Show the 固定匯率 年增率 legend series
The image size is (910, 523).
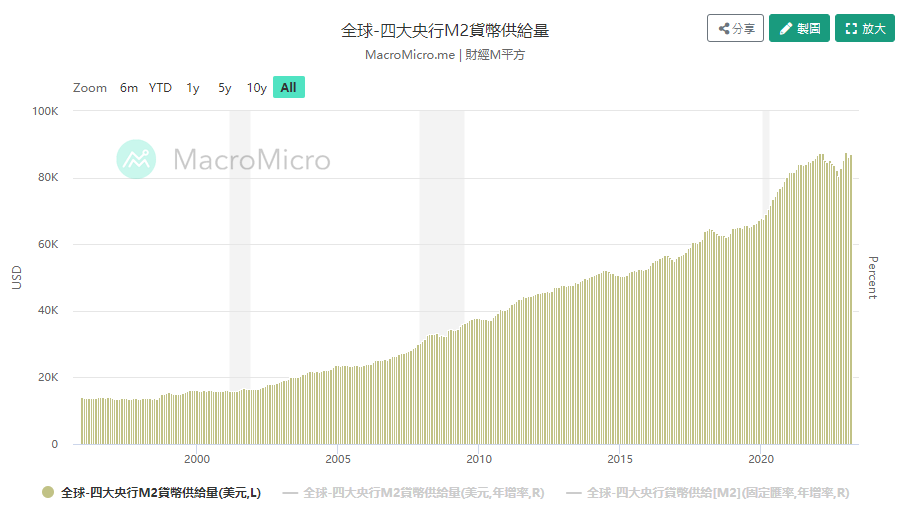pyautogui.click(x=707, y=493)
